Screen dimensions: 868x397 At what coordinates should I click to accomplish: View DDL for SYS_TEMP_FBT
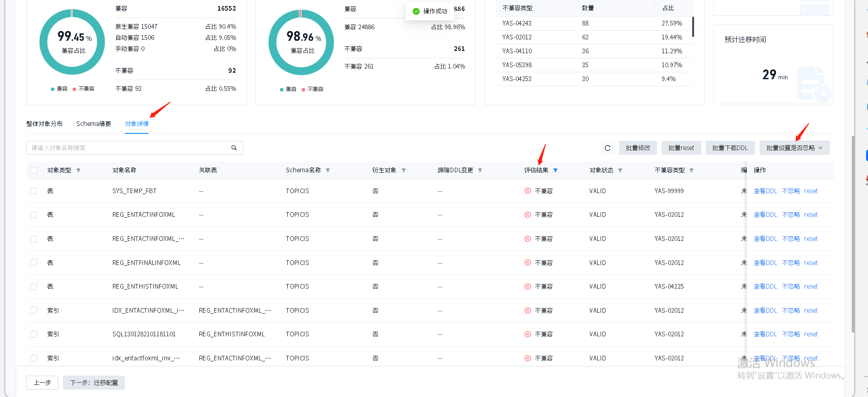point(765,191)
